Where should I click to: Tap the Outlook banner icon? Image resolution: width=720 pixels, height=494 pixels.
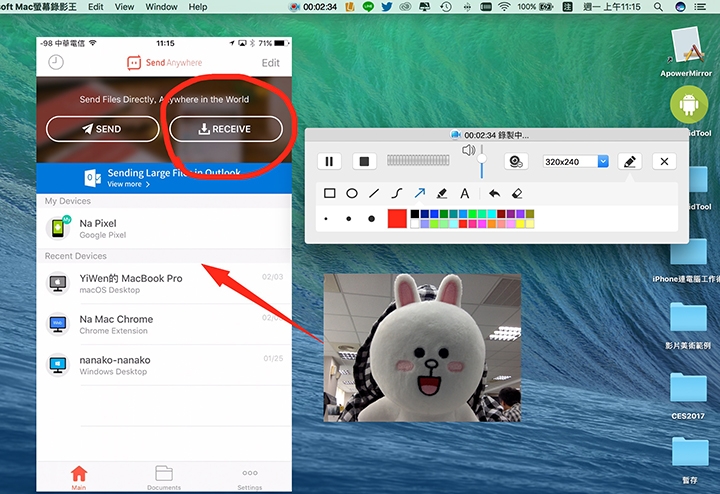[93, 178]
